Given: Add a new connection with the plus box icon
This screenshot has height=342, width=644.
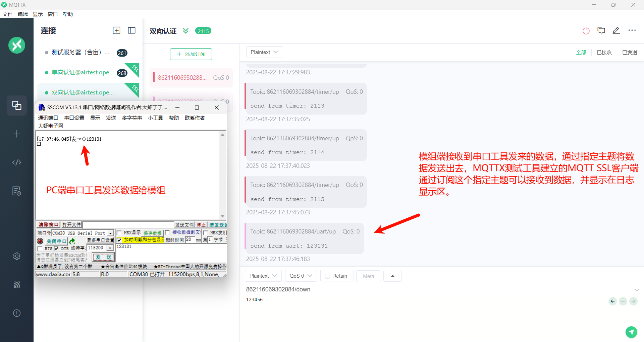Looking at the screenshot, I should (x=116, y=30).
